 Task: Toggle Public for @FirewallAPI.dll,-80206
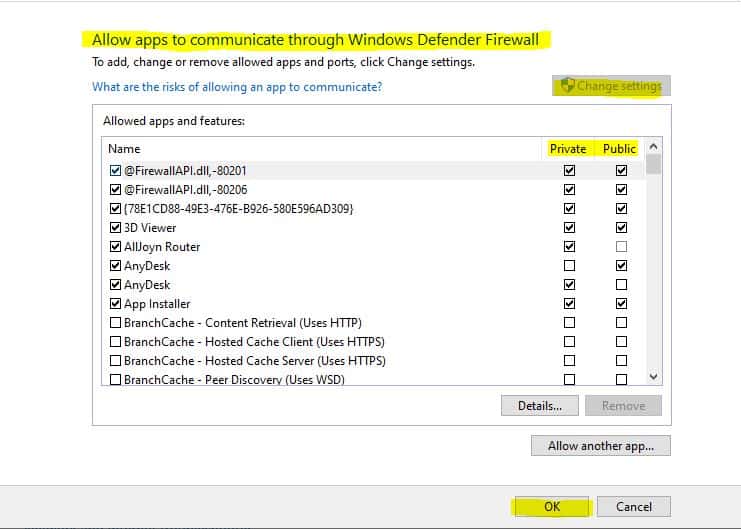(621, 190)
